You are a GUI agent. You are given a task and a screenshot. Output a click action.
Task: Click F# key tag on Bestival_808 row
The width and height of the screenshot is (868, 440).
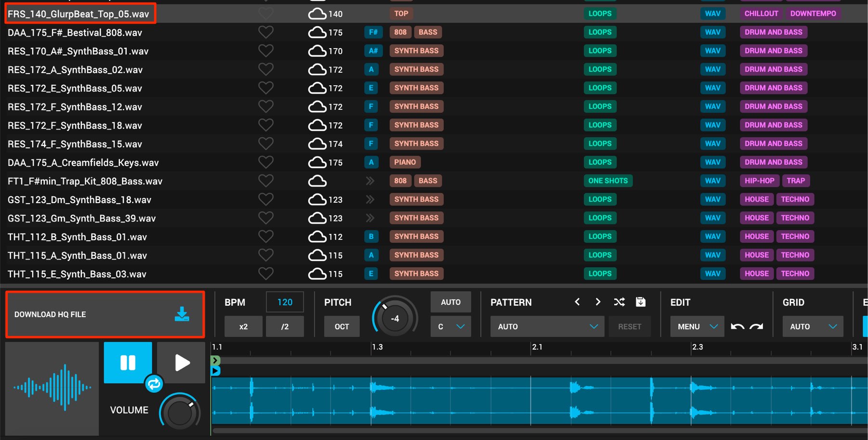[x=373, y=32]
